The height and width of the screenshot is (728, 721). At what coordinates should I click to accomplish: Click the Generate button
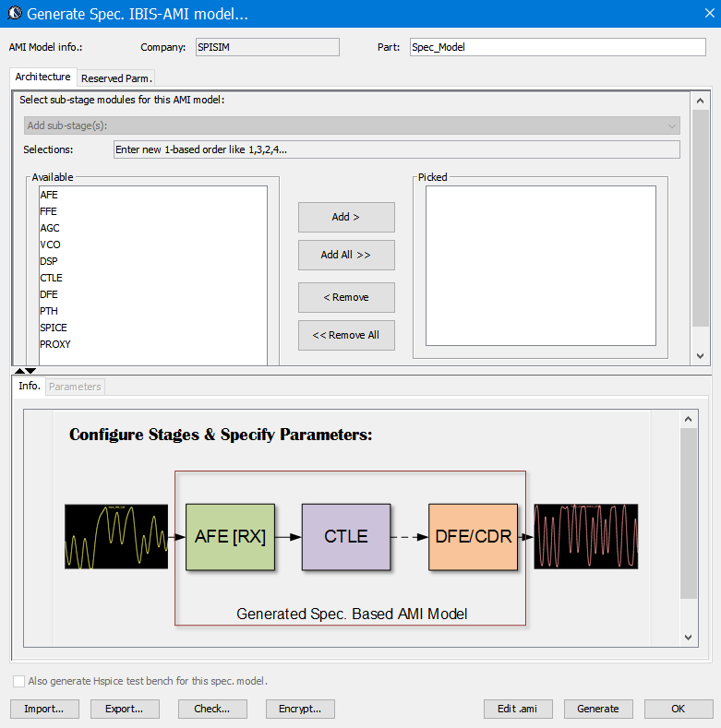point(598,709)
